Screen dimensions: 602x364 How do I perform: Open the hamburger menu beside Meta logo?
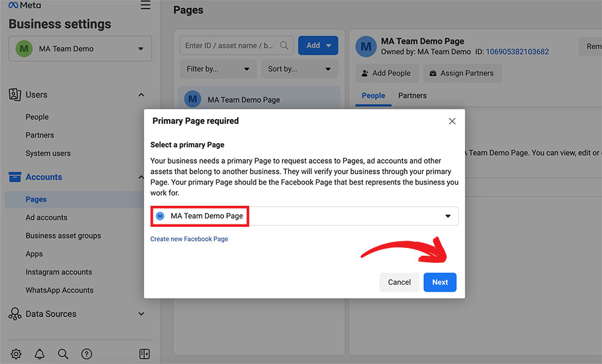[145, 5]
